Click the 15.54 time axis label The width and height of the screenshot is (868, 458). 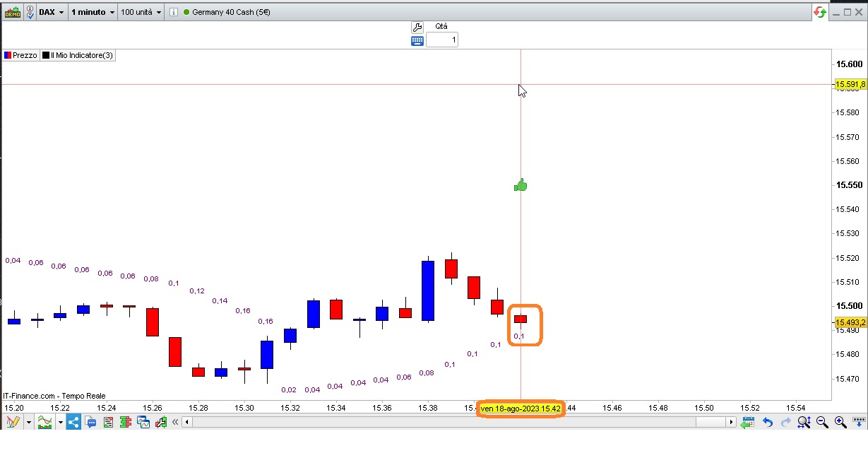click(796, 408)
